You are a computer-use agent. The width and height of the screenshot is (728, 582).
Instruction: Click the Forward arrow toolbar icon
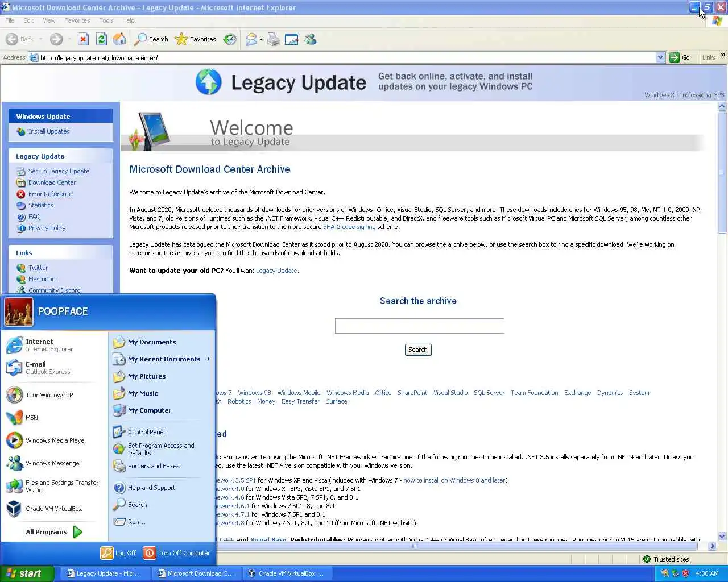point(56,39)
